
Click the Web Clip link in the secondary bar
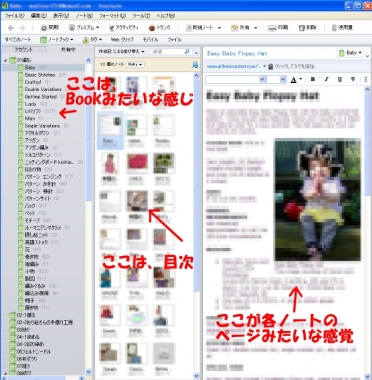(122, 40)
